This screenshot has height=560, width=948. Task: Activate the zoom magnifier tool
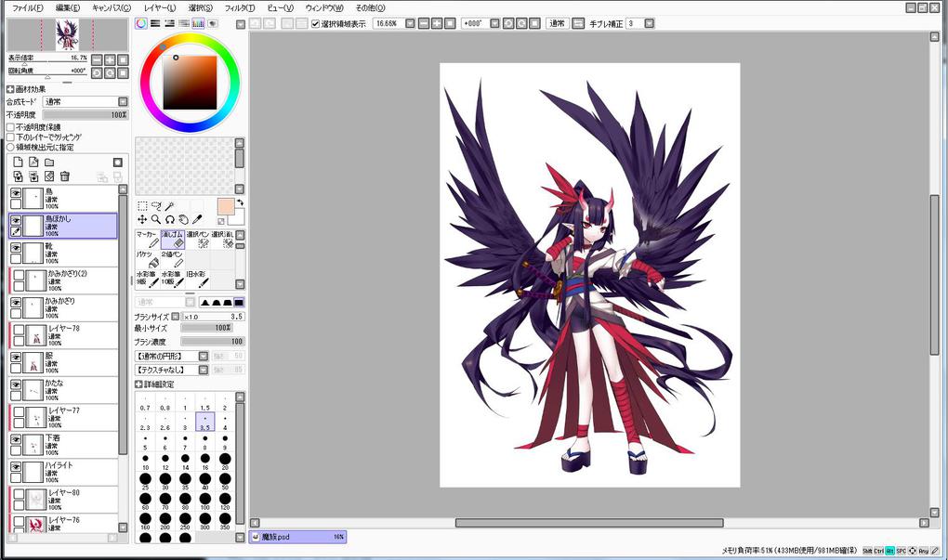tap(156, 219)
